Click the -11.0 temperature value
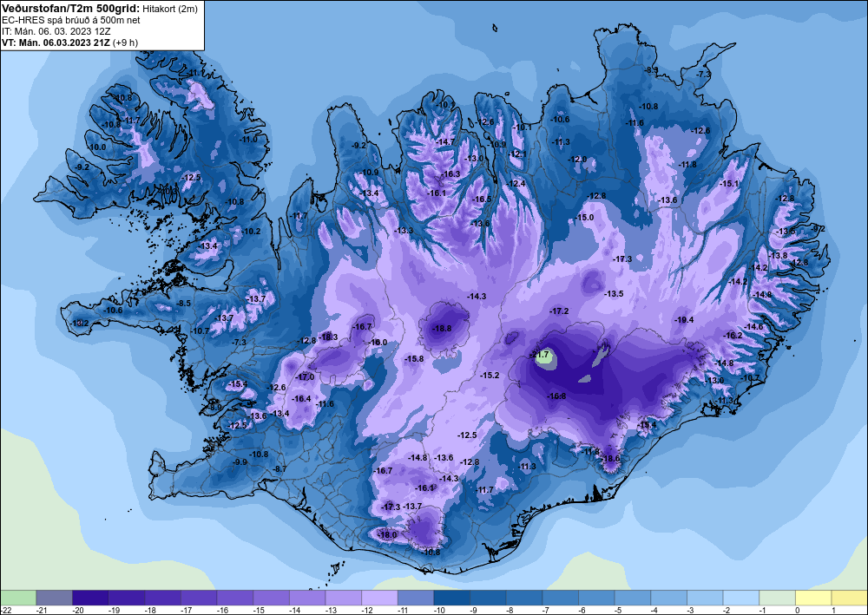868x615 pixels. [248, 140]
